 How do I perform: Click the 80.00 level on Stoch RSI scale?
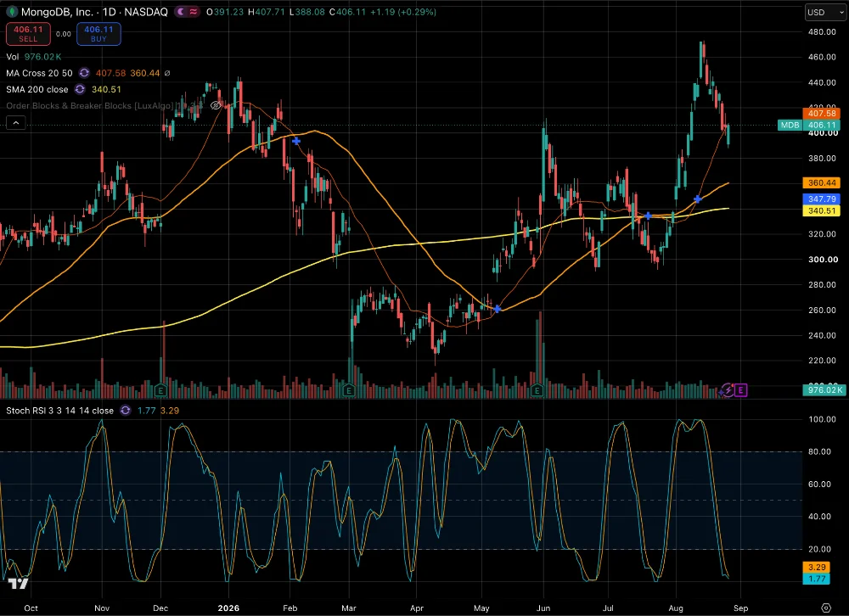(x=819, y=451)
